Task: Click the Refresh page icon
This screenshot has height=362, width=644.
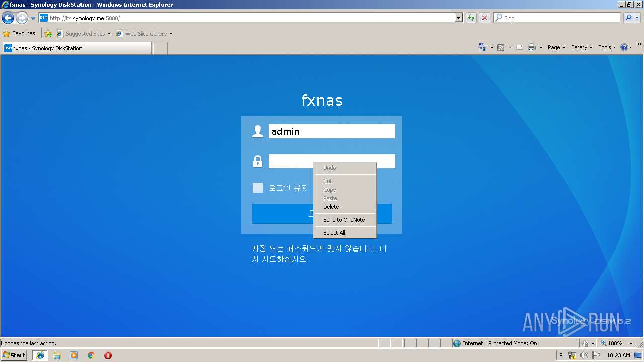Action: coord(471,18)
